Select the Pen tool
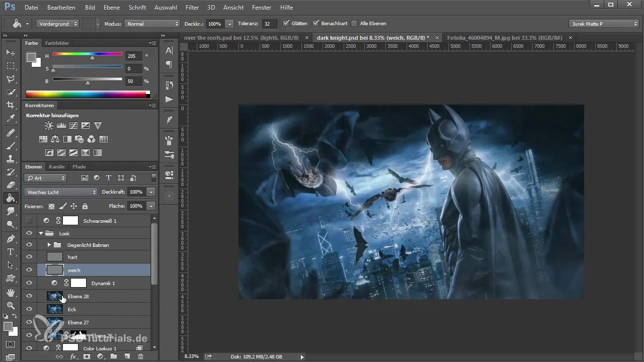Screen dimensions: 644x362 tap(10, 238)
